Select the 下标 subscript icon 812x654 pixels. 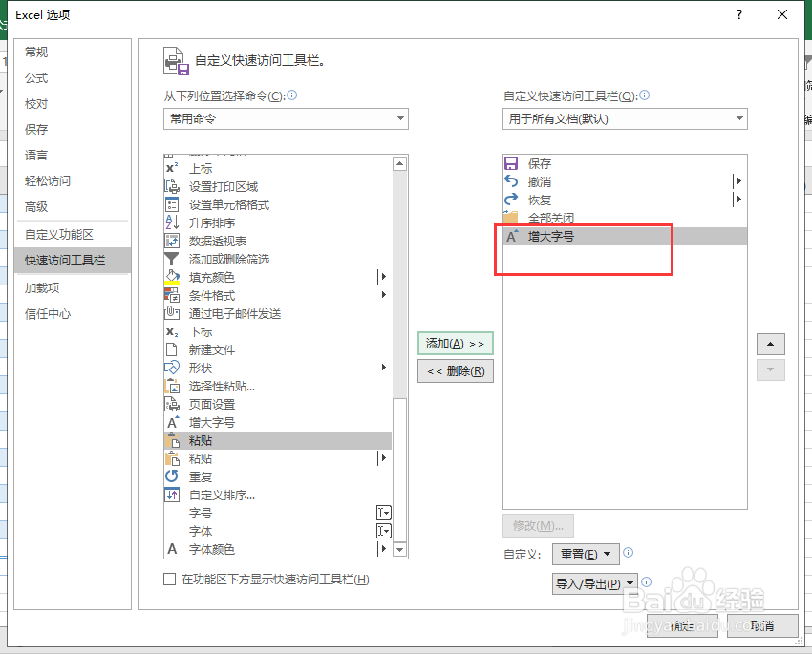point(172,331)
